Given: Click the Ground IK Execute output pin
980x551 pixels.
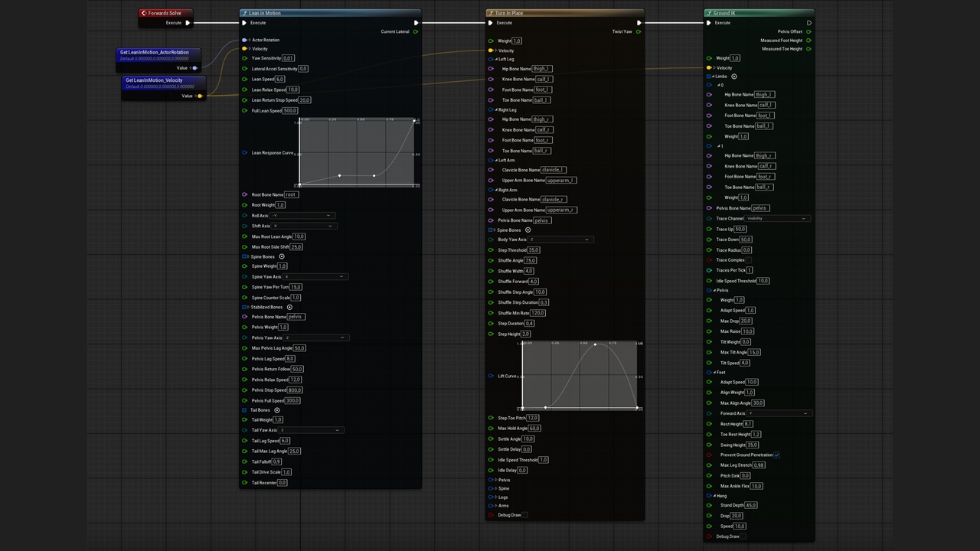Looking at the screenshot, I should click(809, 22).
